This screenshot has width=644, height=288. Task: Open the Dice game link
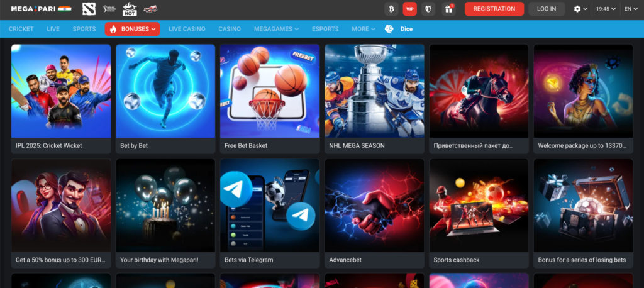click(407, 29)
